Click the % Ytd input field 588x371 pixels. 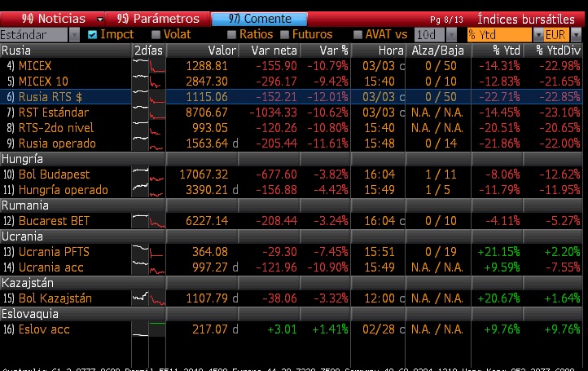click(x=499, y=35)
